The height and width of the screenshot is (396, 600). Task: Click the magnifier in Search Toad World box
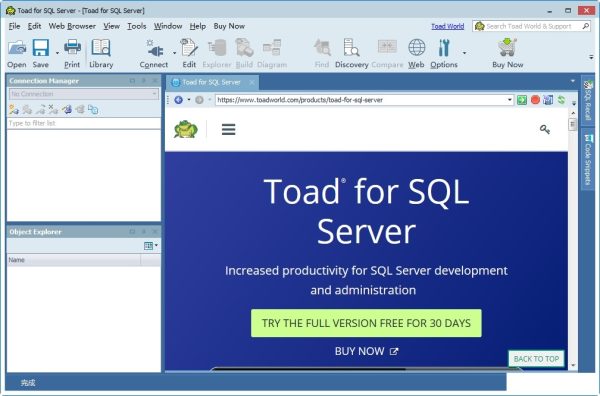(x=585, y=26)
